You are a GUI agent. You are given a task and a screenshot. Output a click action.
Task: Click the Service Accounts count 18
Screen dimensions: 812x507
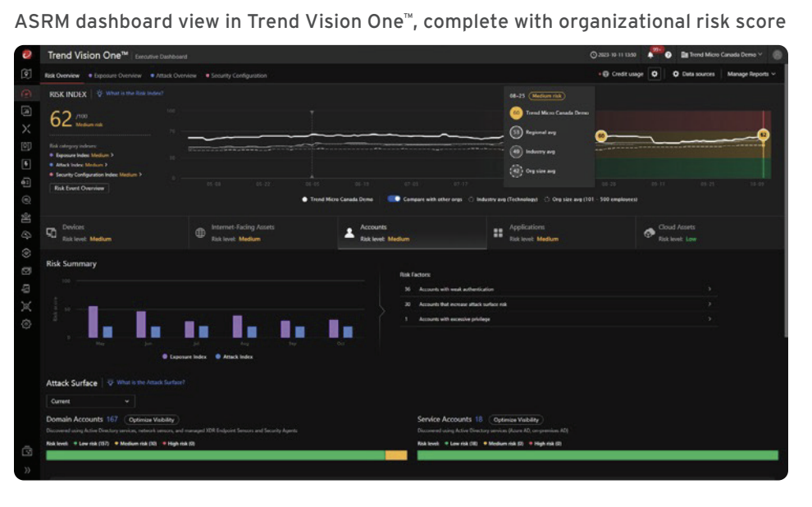tap(478, 419)
